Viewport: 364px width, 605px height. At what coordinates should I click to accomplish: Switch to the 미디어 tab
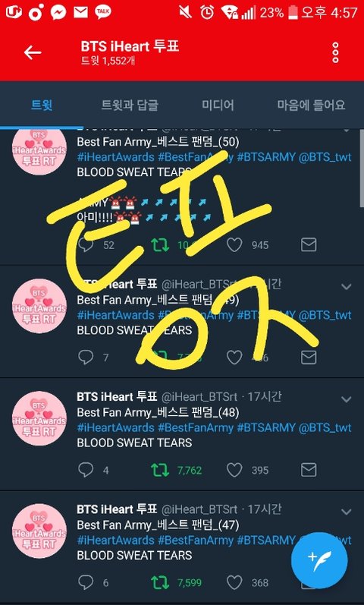pos(218,105)
